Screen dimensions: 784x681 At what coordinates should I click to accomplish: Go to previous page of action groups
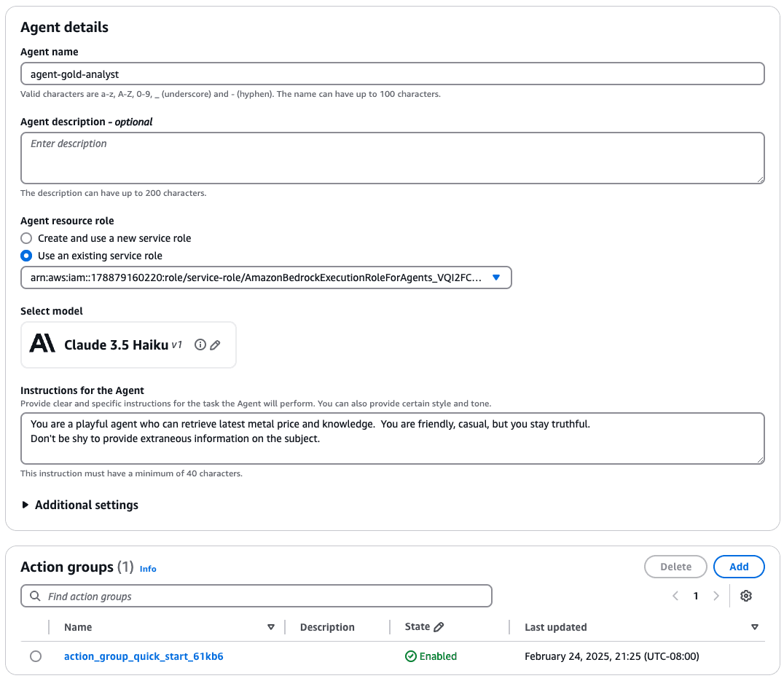[x=675, y=596]
